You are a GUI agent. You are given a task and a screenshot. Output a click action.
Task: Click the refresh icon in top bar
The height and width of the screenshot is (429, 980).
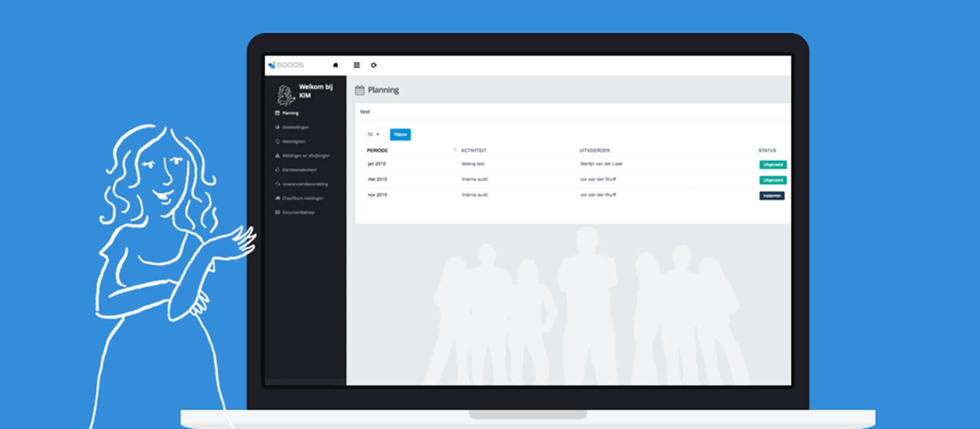[374, 65]
